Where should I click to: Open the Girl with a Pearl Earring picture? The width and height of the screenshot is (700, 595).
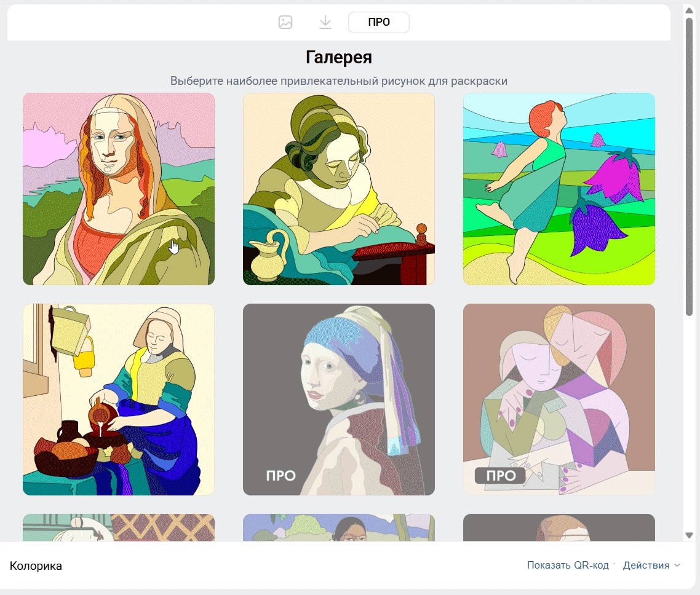339,400
